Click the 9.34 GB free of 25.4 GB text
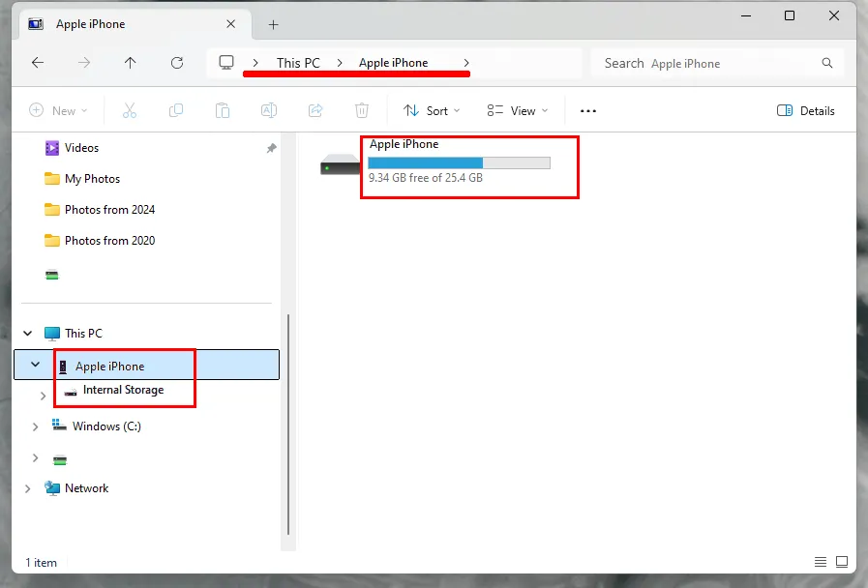 click(x=426, y=178)
